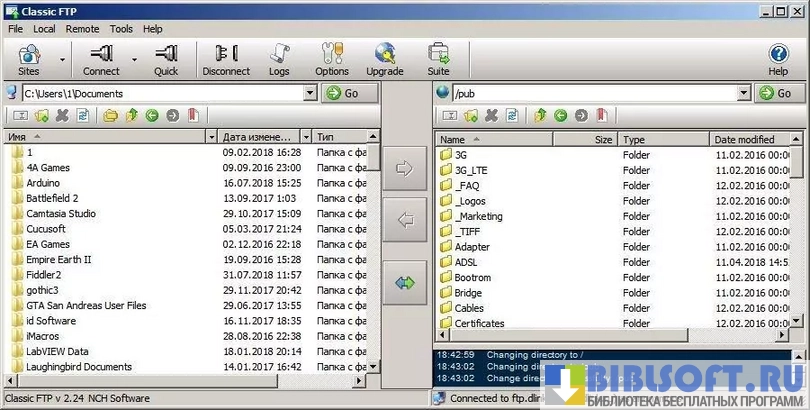The width and height of the screenshot is (810, 410).
Task: Open the Options toolbar icon
Action: [x=332, y=59]
